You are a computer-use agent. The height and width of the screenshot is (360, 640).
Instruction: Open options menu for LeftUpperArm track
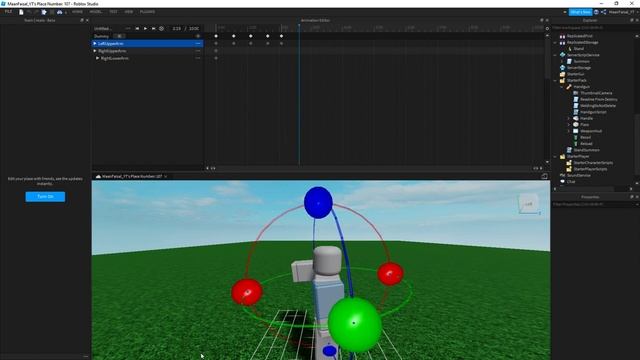[198, 43]
